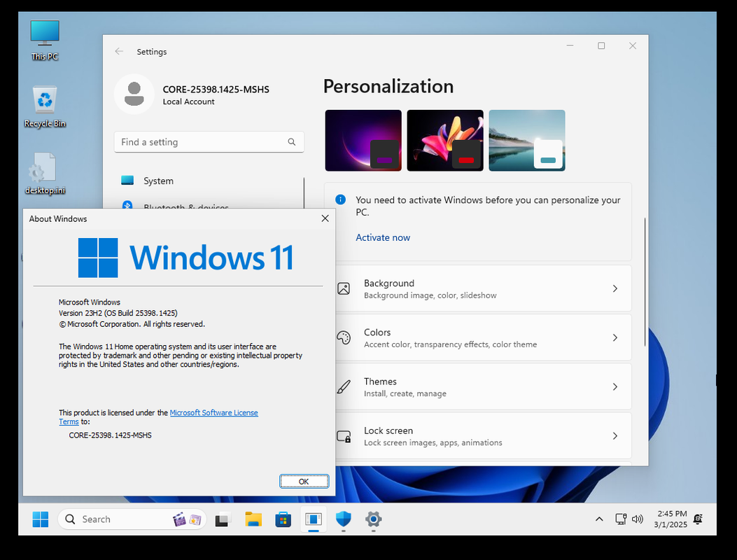Viewport: 737px width, 560px height.
Task: Click the Settings back arrow
Action: (119, 51)
